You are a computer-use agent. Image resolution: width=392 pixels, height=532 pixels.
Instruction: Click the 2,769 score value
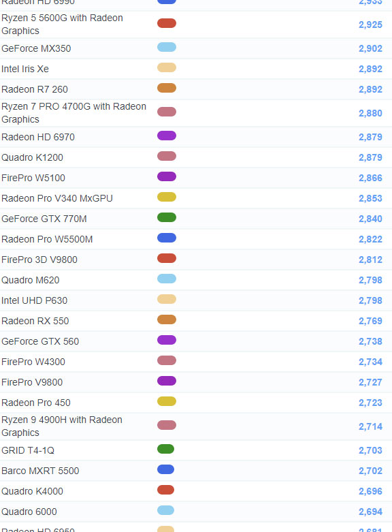click(370, 321)
